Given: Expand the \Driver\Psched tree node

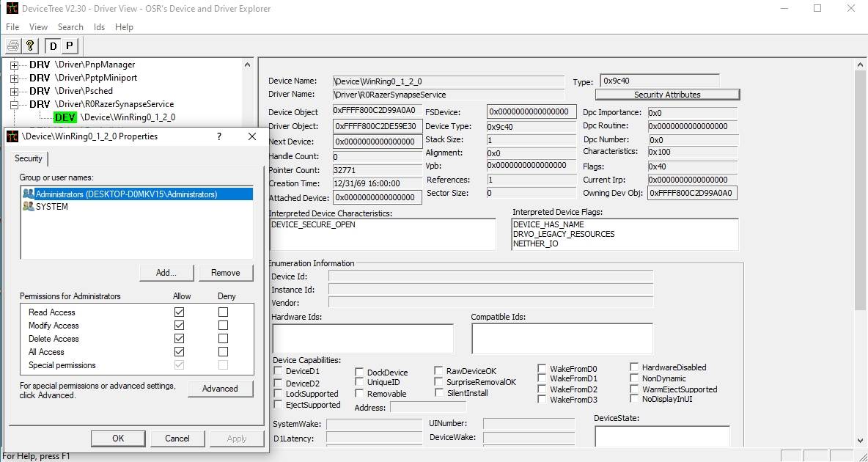Looking at the screenshot, I should pyautogui.click(x=14, y=91).
